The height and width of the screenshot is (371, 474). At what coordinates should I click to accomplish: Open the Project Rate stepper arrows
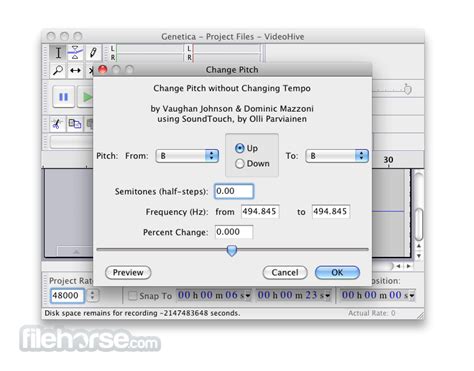click(x=93, y=296)
